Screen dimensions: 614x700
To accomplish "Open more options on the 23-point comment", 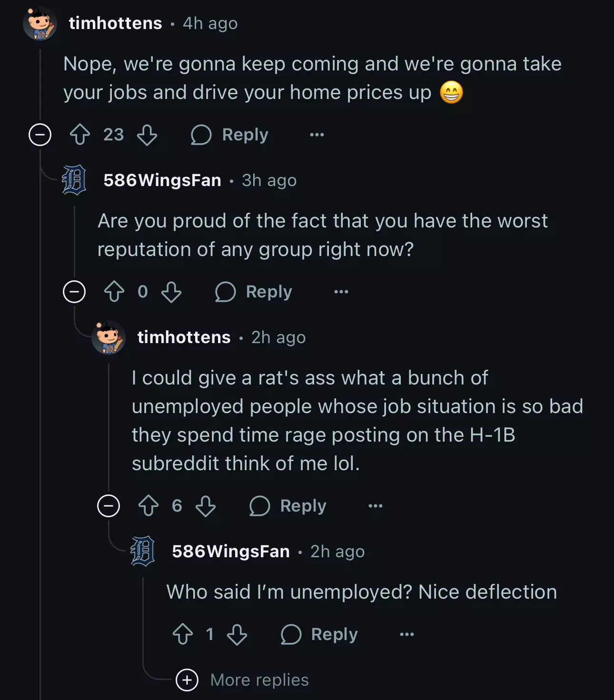I will tap(317, 135).
